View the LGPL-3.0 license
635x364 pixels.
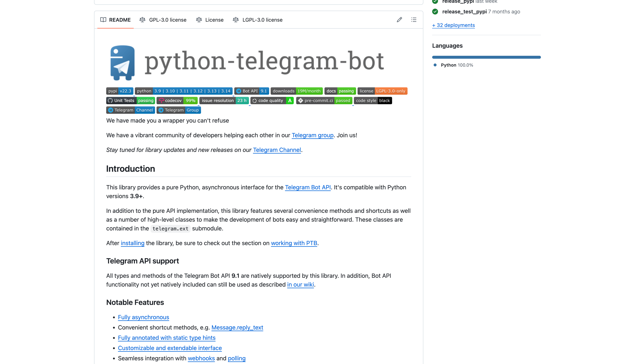tap(258, 20)
